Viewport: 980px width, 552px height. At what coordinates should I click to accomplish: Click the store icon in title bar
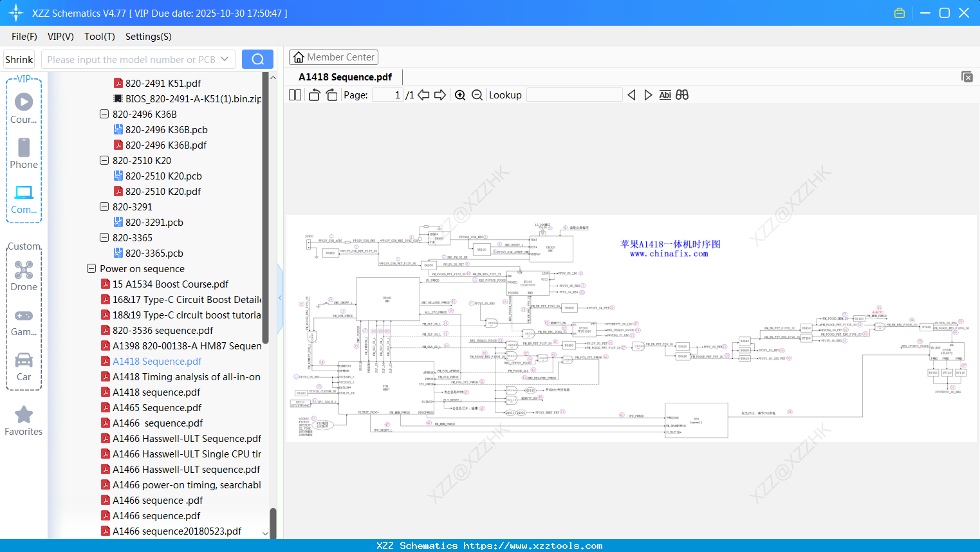tap(900, 13)
